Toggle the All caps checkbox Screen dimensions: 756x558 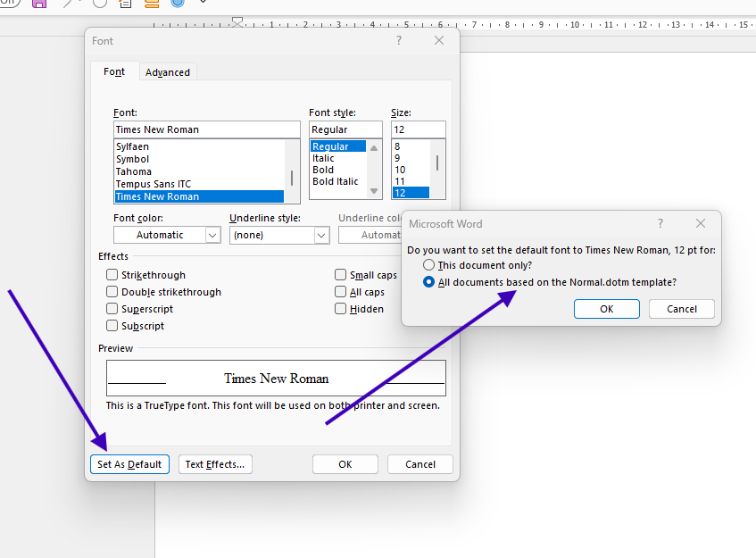point(340,292)
